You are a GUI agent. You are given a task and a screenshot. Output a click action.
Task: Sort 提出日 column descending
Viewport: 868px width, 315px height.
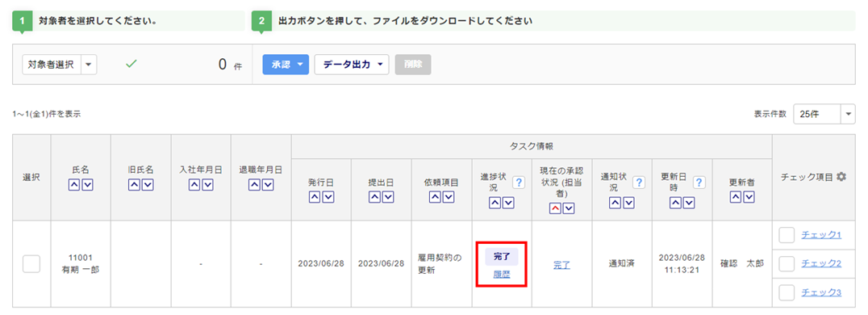click(x=387, y=196)
